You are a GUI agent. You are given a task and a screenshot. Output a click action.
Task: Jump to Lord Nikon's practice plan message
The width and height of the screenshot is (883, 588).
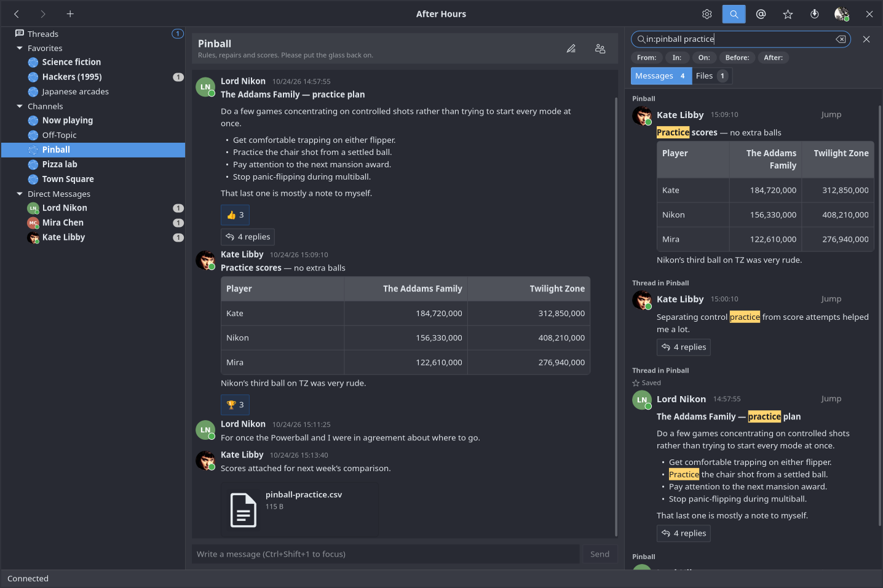pos(831,399)
